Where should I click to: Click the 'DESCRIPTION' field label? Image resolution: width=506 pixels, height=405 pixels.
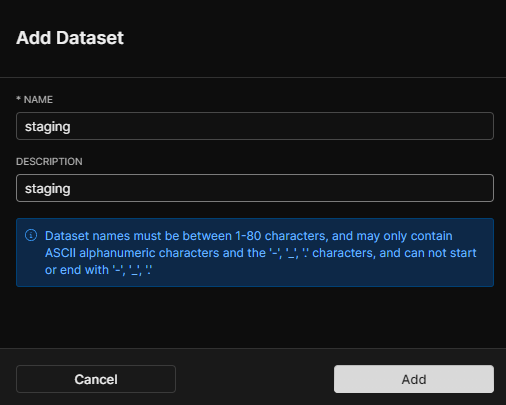pyautogui.click(x=49, y=161)
